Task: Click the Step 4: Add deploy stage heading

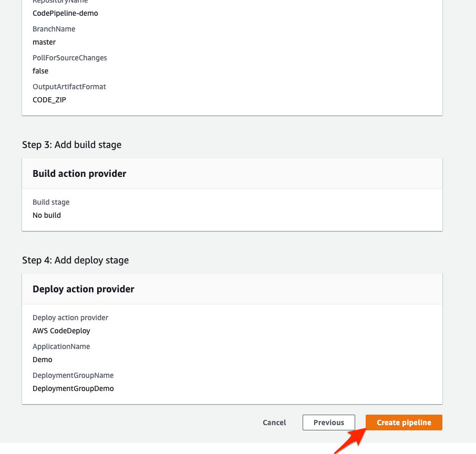Action: (75, 260)
